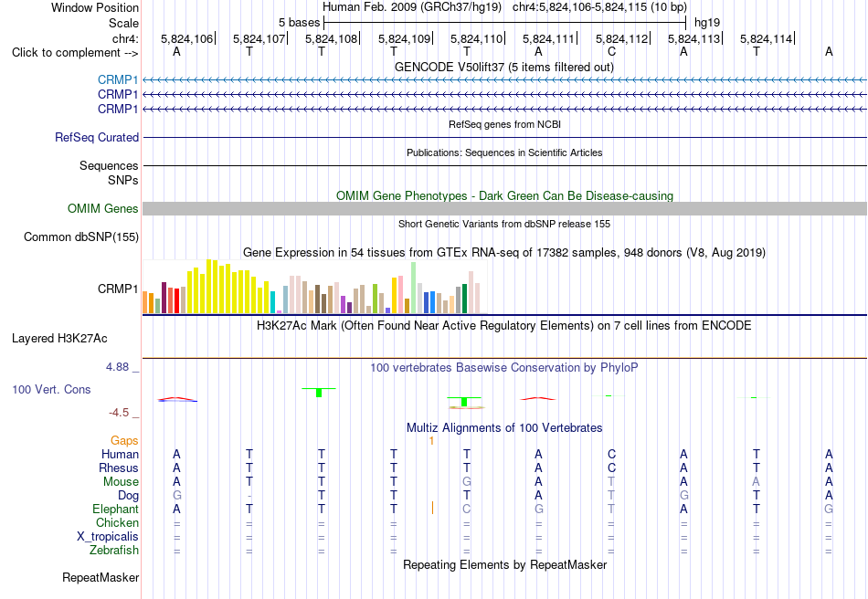Click the 'Gene Expression in 54 tissues' GTEx title
Screen dimensions: 868x599
point(504,253)
